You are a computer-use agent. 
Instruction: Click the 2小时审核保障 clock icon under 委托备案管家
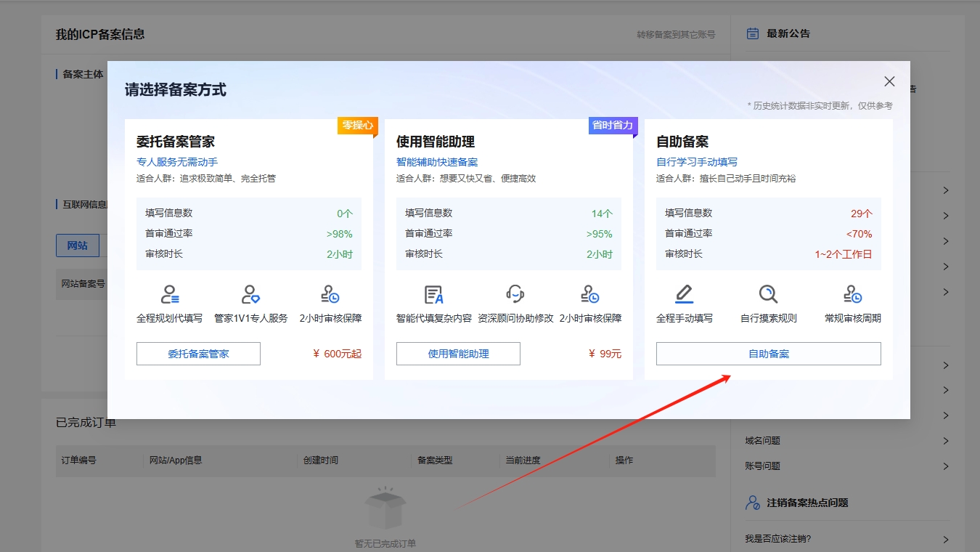tap(330, 294)
